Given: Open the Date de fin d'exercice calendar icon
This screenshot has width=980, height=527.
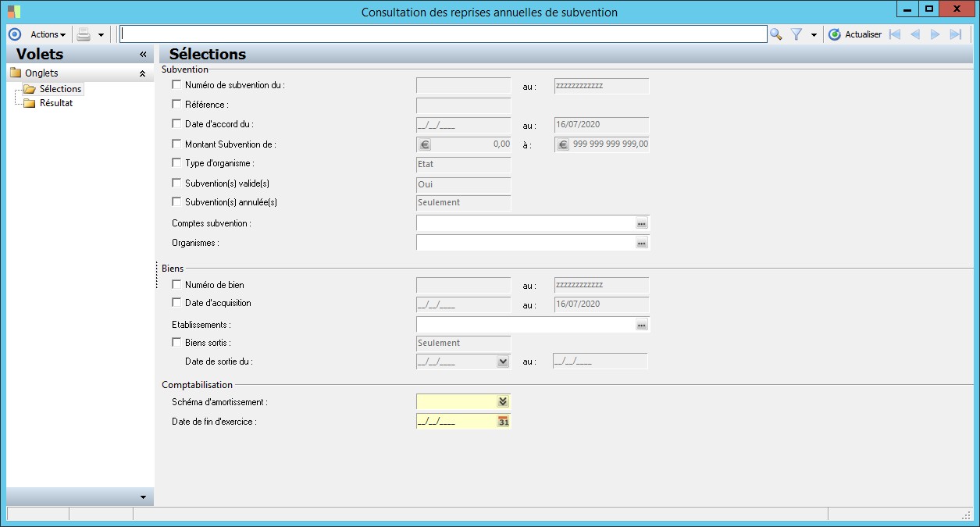Looking at the screenshot, I should pyautogui.click(x=504, y=422).
